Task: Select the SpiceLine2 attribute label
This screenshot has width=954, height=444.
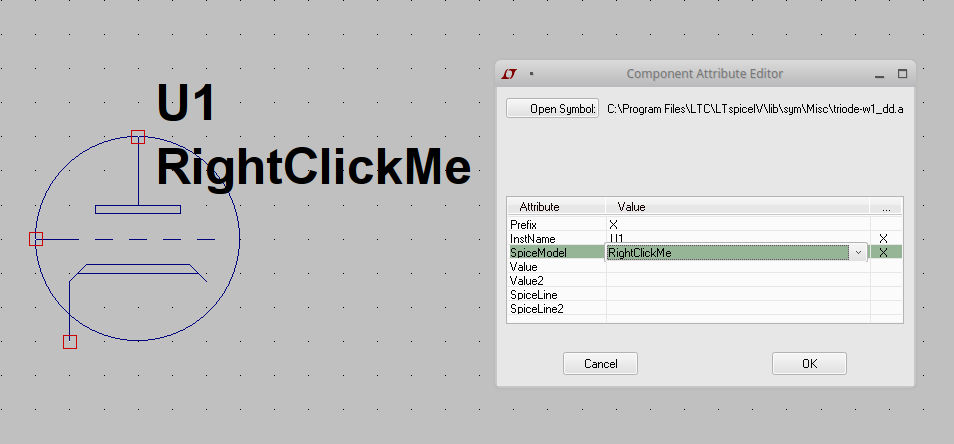Action: click(x=537, y=308)
